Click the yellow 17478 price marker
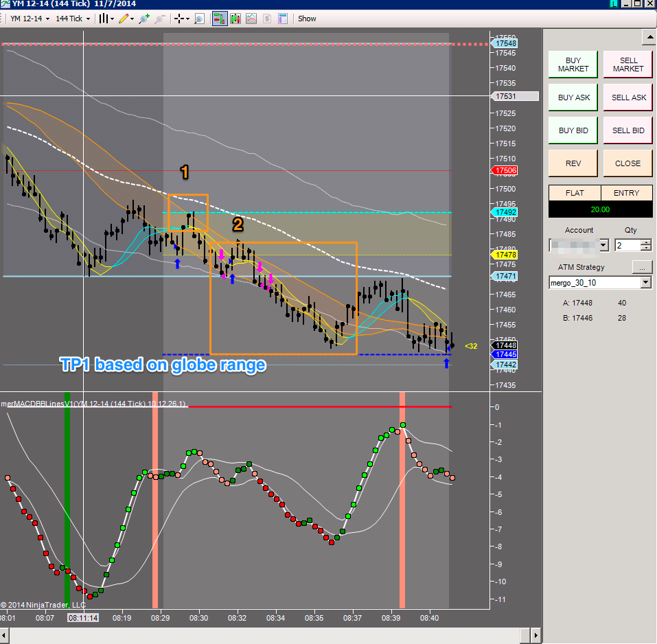Image resolution: width=657 pixels, height=644 pixels. [505, 255]
